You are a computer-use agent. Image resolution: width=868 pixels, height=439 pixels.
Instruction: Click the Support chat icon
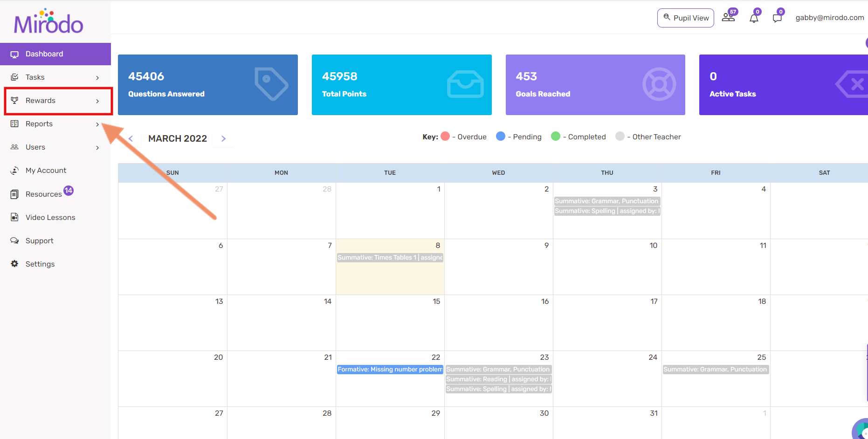click(x=14, y=241)
